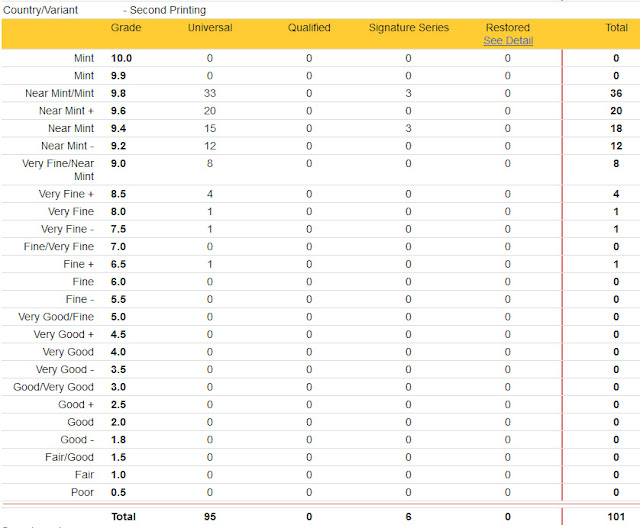
Task: Click the Near Mint/Mint row label
Action: tap(60, 93)
